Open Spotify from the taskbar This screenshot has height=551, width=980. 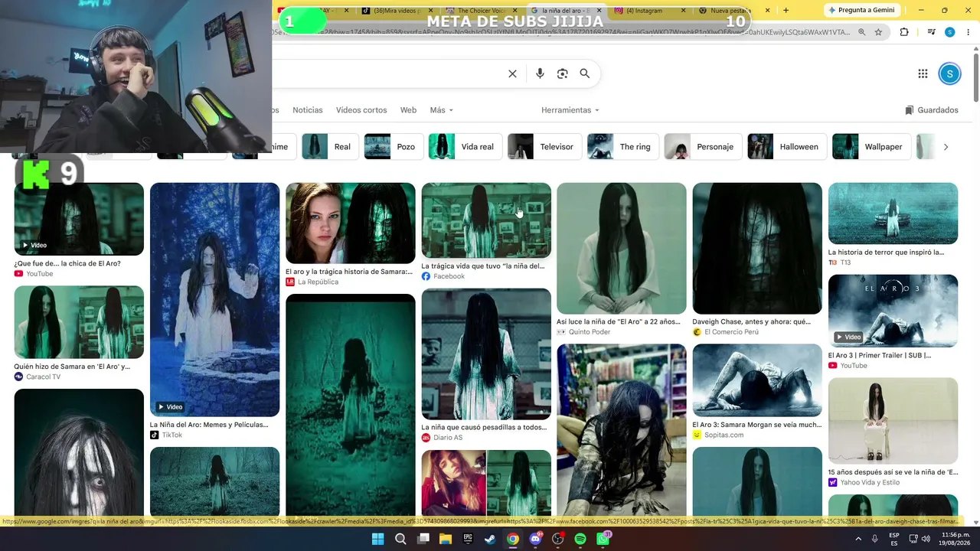tap(580, 539)
